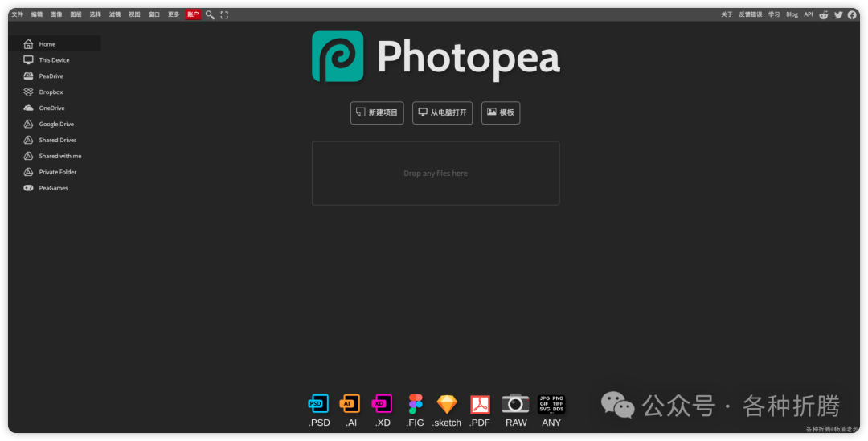This screenshot has height=441, width=868.
Task: Click the 'Drop any files here' area
Action: tap(436, 174)
